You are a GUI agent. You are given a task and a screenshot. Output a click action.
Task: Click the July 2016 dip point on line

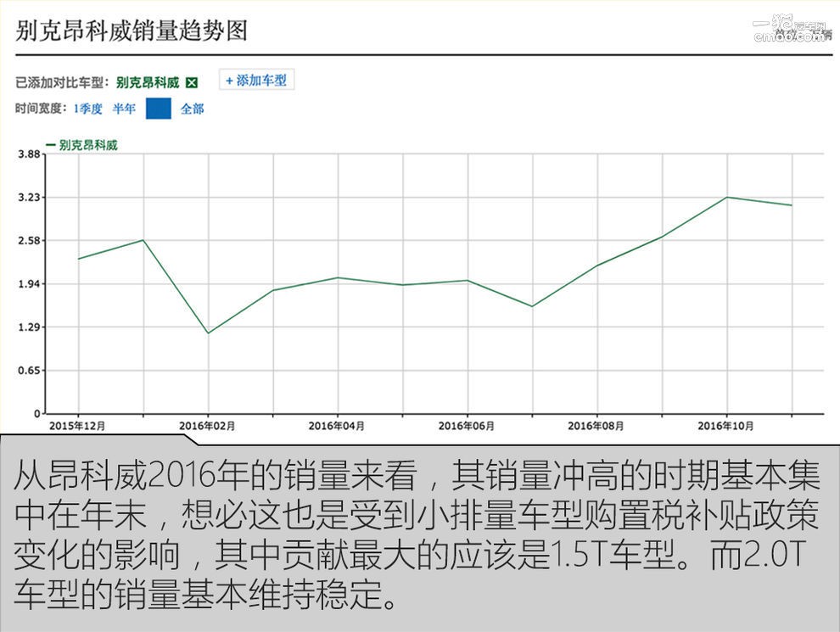tap(532, 306)
